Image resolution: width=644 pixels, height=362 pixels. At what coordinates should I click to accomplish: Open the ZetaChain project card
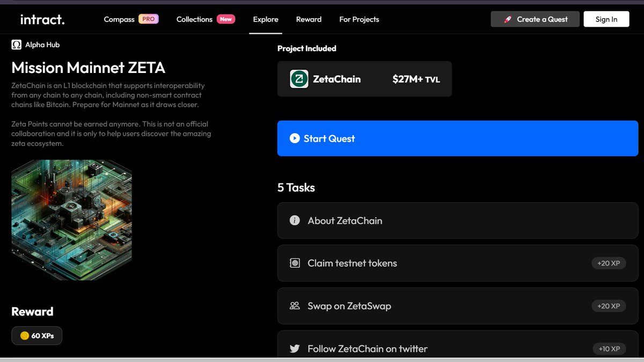364,79
